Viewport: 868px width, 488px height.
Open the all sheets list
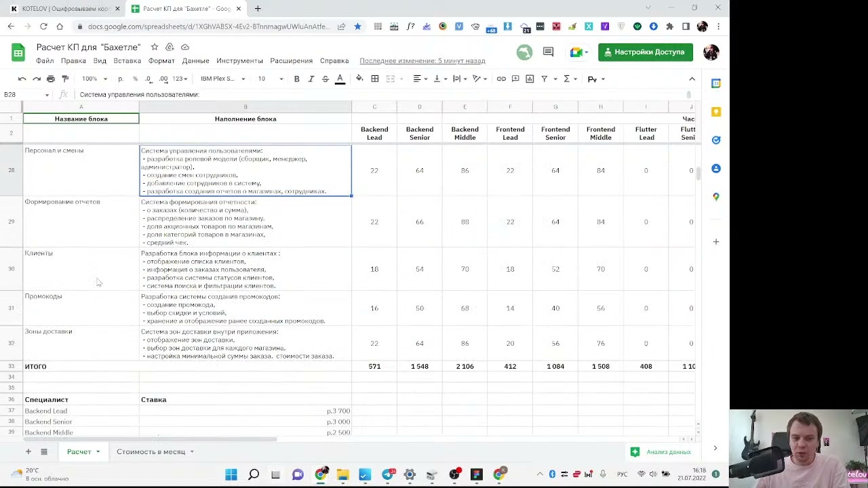(x=44, y=451)
